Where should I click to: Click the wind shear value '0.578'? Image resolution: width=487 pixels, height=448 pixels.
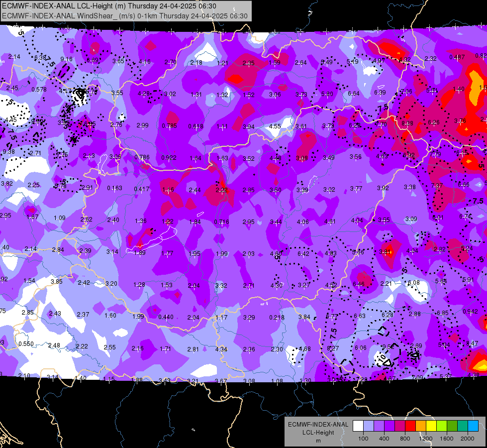[39, 90]
